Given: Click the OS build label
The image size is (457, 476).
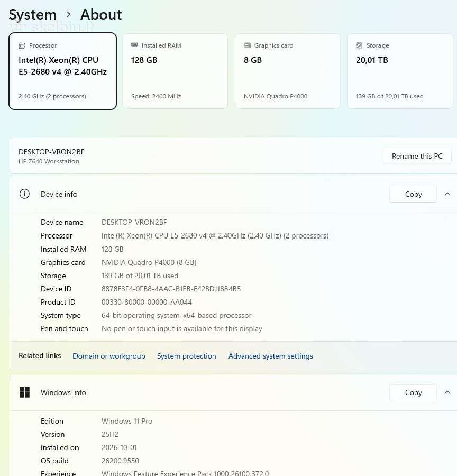Looking at the screenshot, I should 54,461.
